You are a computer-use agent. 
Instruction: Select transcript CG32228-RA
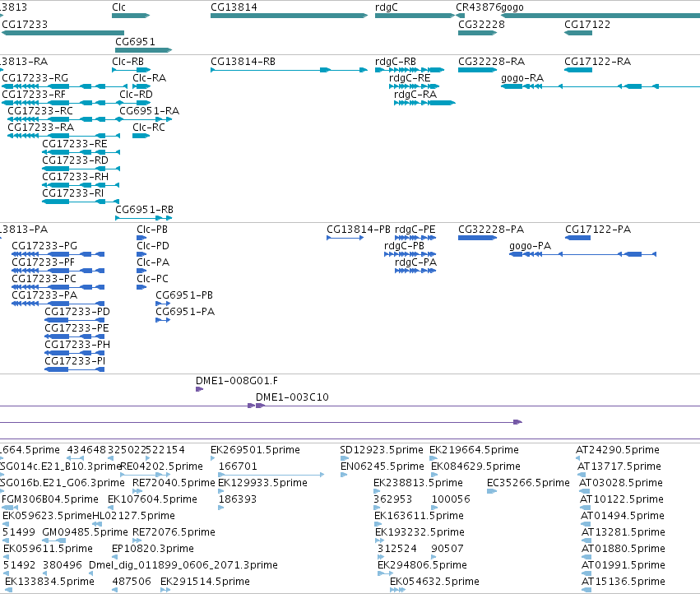pos(477,70)
